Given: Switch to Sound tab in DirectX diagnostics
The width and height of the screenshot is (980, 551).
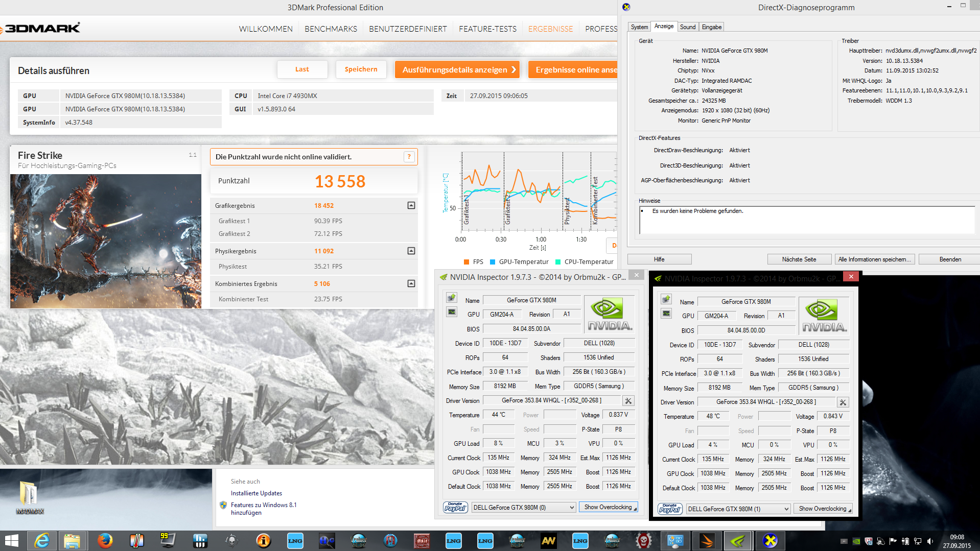Looking at the screenshot, I should click(688, 27).
